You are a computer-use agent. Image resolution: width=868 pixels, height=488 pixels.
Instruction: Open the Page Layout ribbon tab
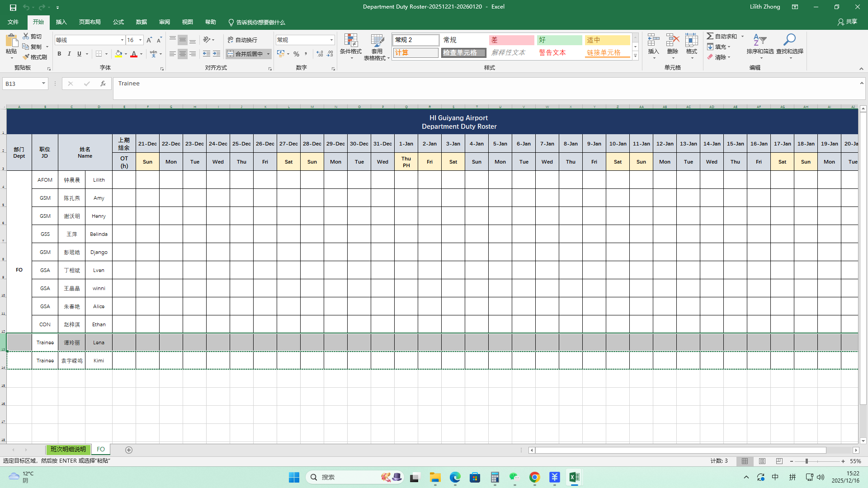click(x=90, y=22)
